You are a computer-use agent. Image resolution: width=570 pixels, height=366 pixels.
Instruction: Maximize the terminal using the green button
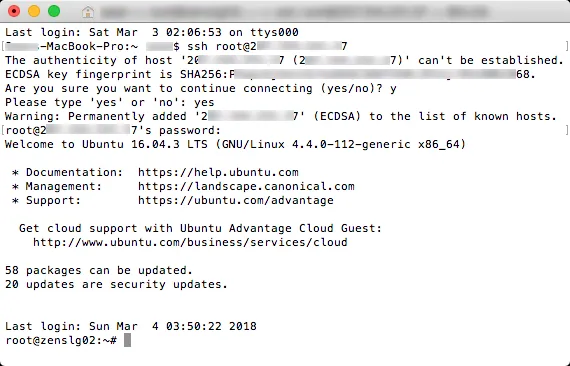point(54,11)
